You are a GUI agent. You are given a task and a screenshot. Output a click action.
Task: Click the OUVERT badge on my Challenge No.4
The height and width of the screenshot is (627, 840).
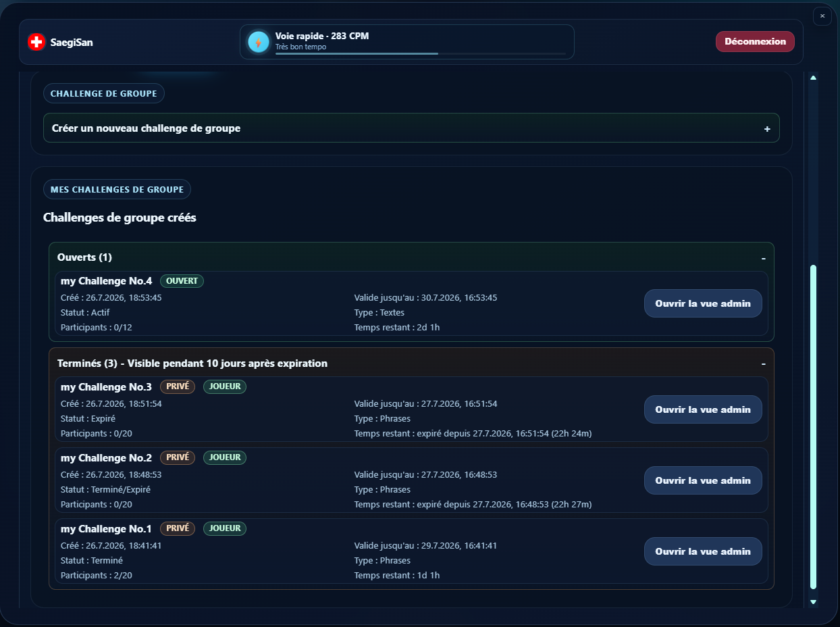click(182, 280)
